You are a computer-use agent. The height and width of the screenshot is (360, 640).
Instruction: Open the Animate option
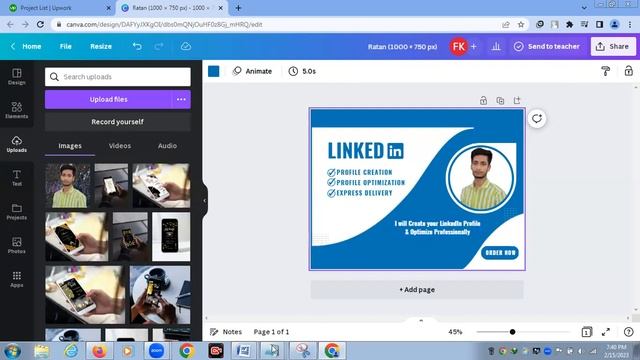tap(252, 71)
